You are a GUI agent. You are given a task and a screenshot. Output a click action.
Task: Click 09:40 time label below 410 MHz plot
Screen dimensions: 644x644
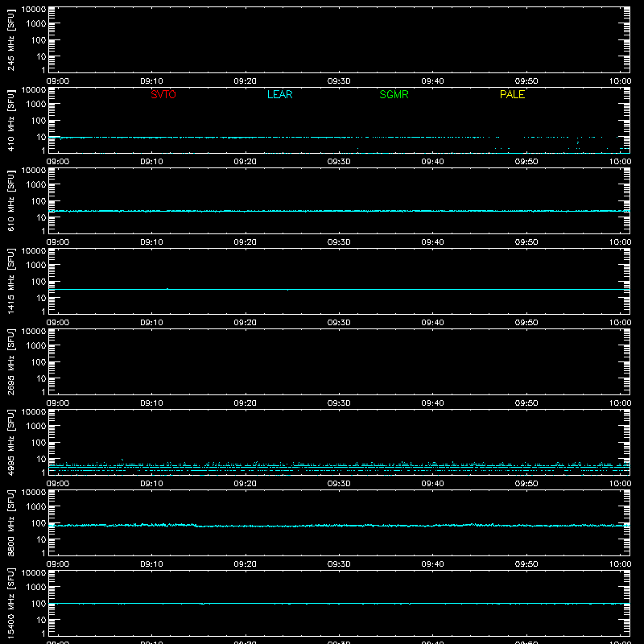pyautogui.click(x=432, y=162)
